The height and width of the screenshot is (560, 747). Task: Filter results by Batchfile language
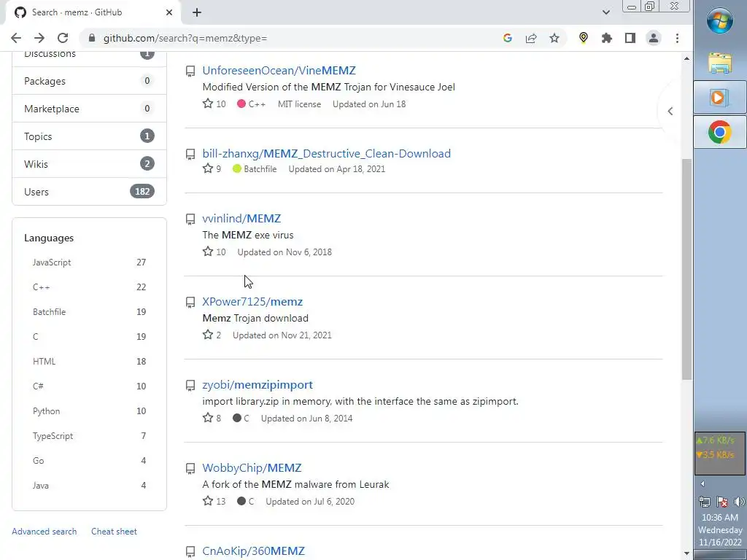pos(89,312)
